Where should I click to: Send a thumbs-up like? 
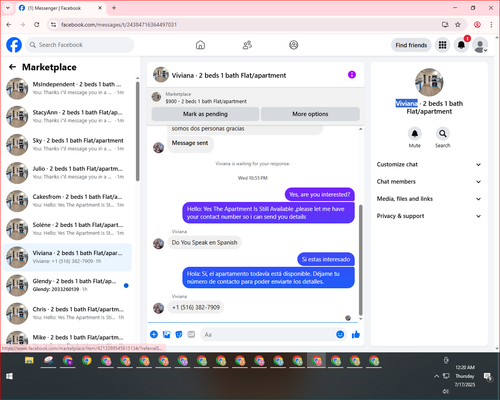pyautogui.click(x=356, y=334)
